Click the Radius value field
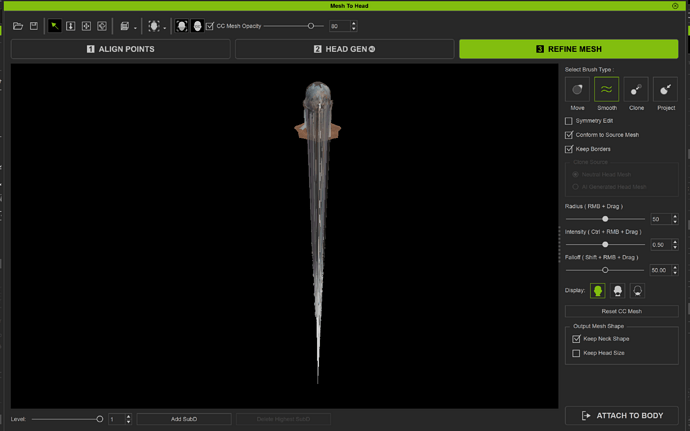The height and width of the screenshot is (431, 690). [661, 219]
